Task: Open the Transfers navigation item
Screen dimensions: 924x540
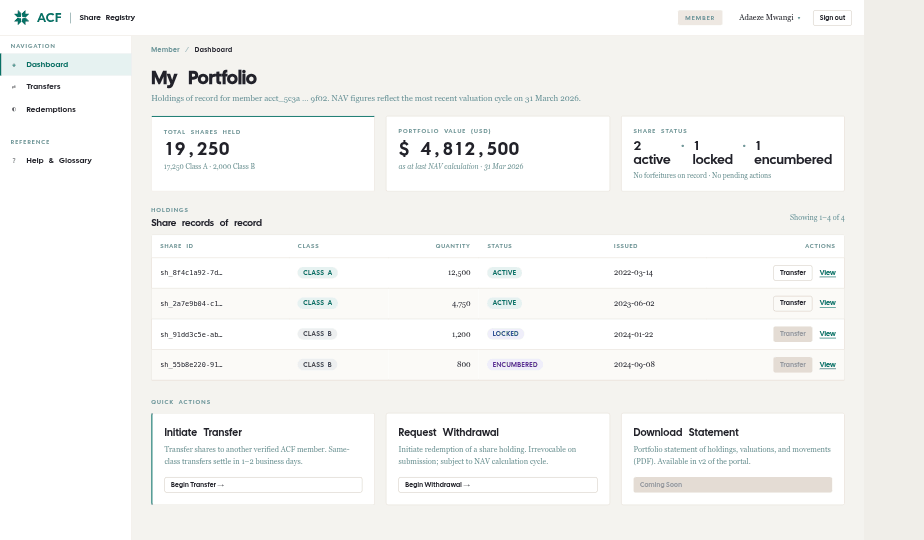Action: [x=65, y=87]
